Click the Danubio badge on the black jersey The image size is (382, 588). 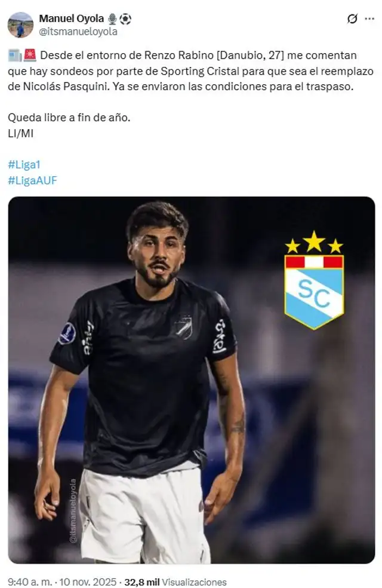[x=184, y=327]
